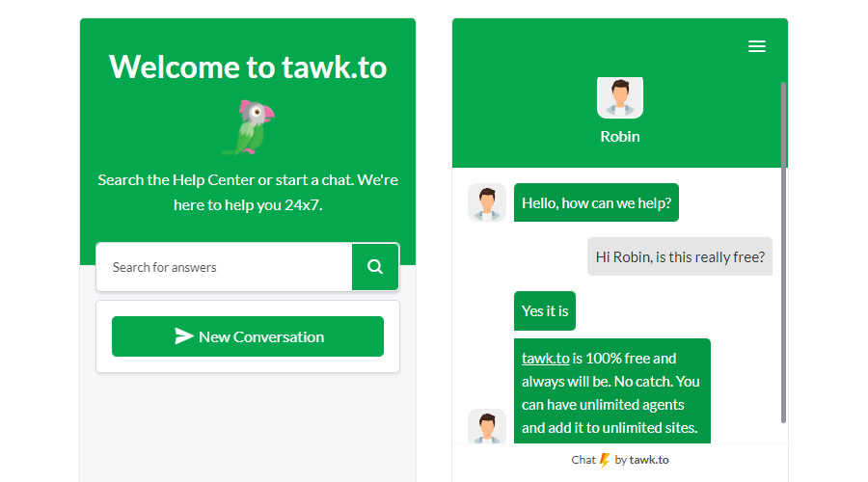Screen dimensions: 868x482
Task: Click the 'Hi Robin, is this really free?' message
Action: [680, 256]
